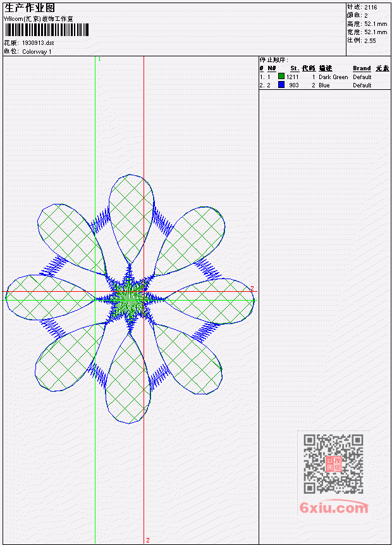The image size is (392, 545).
Task: Click the green marker '1' at top of canvas
Action: pos(99,59)
